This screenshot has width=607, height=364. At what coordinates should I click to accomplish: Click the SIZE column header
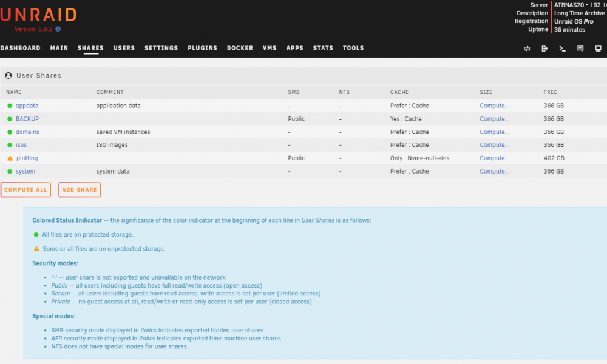pyautogui.click(x=486, y=92)
